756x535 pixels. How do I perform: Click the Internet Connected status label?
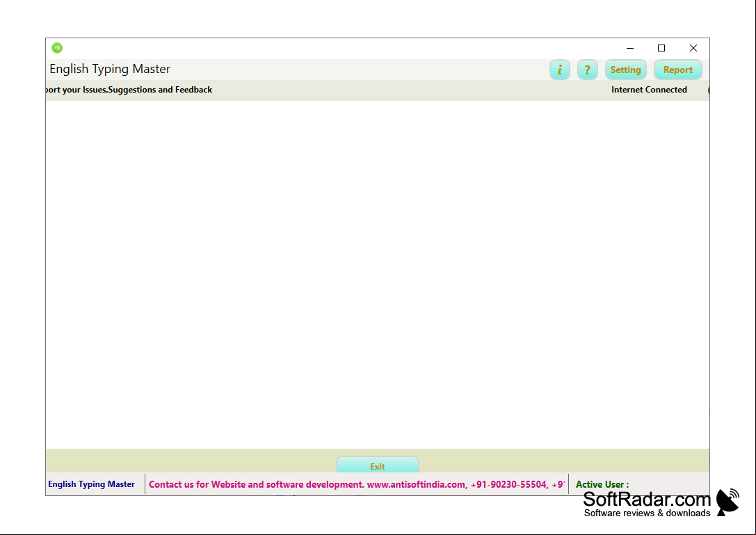click(x=649, y=90)
